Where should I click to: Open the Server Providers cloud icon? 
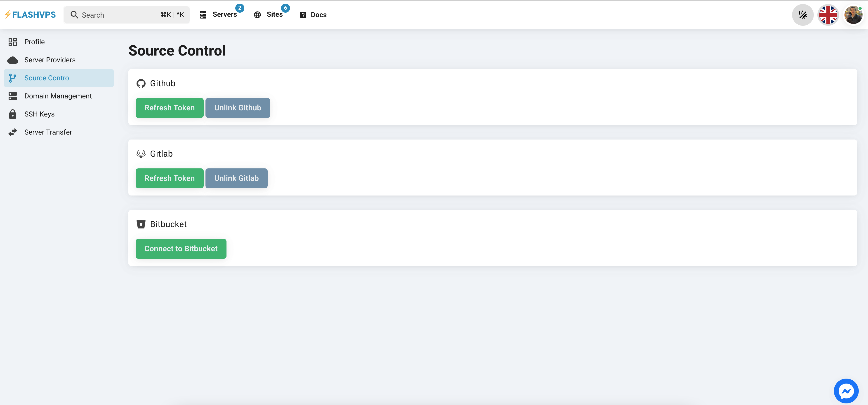(13, 60)
